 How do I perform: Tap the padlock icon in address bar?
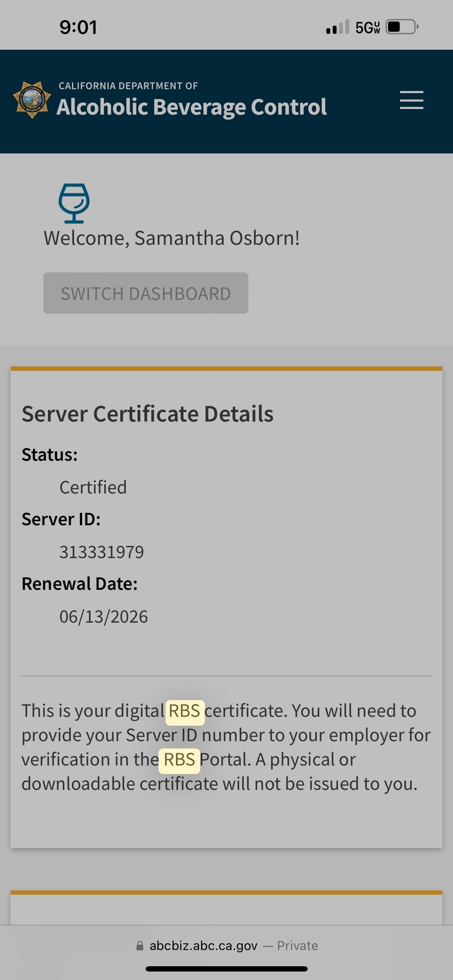coord(140,945)
